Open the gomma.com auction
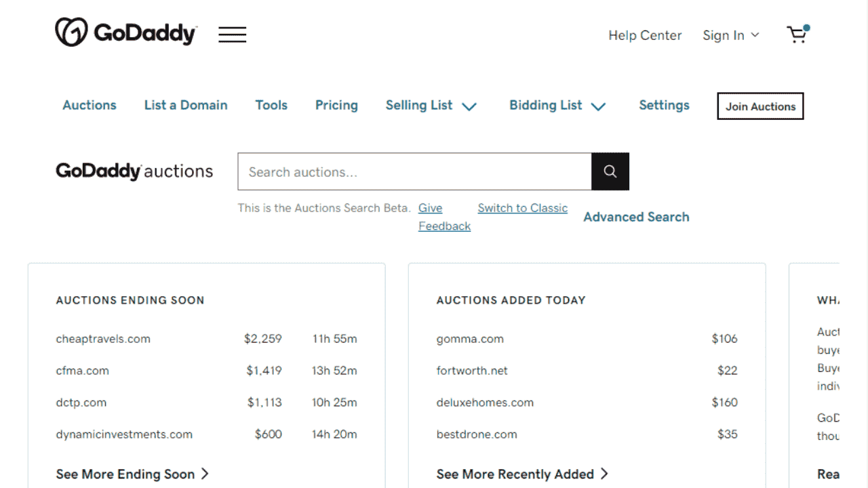The height and width of the screenshot is (488, 868). coord(470,339)
